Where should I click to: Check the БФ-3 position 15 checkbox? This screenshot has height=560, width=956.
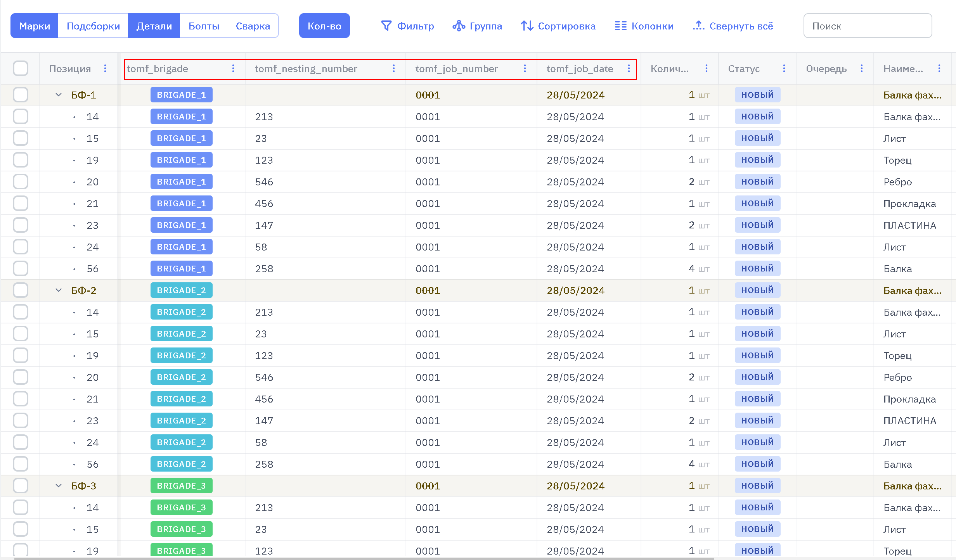(21, 529)
